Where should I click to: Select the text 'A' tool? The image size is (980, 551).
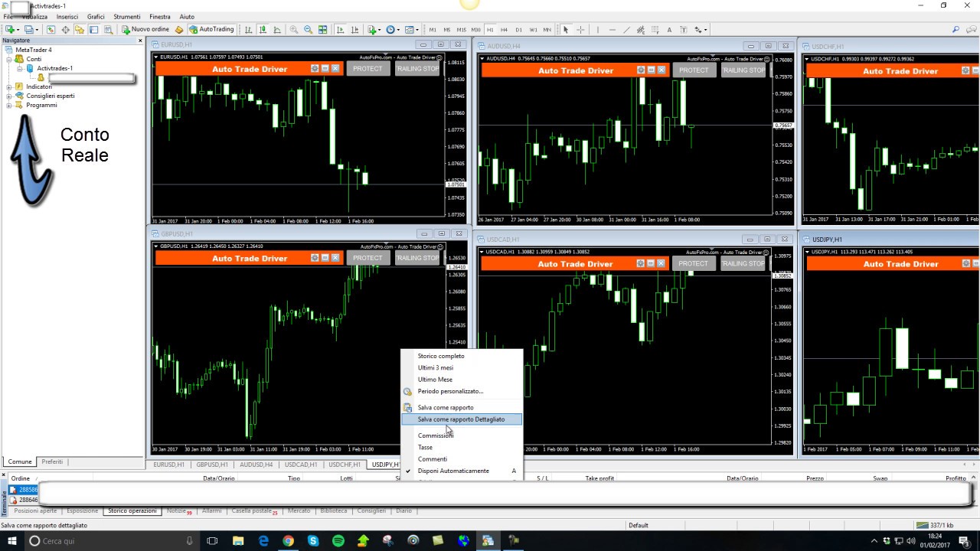click(669, 30)
